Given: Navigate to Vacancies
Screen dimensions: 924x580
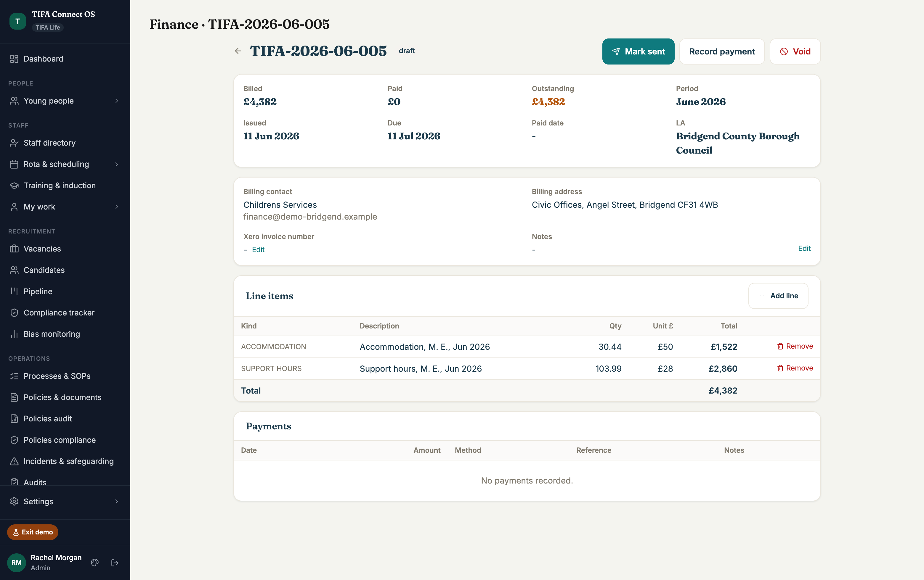Looking at the screenshot, I should (65, 249).
